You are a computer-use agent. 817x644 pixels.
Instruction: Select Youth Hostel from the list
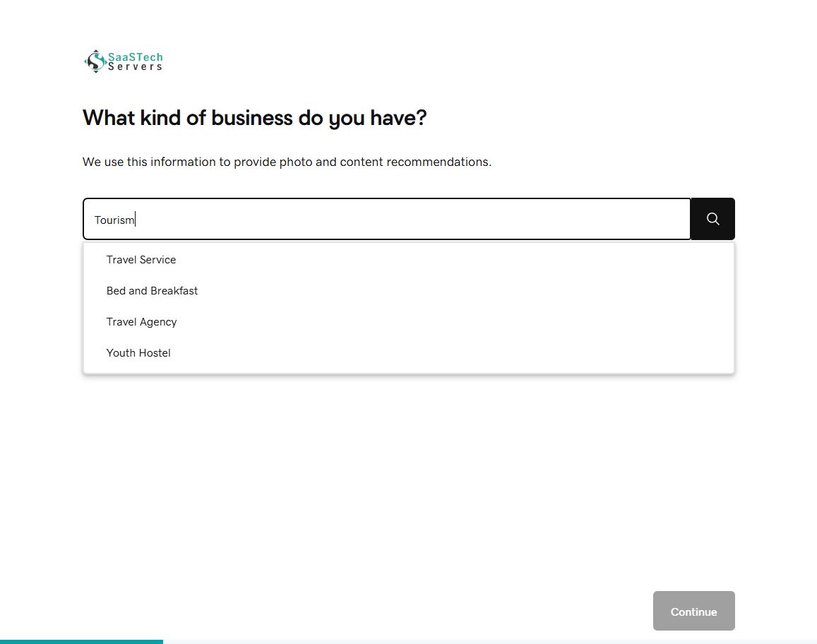pos(408,353)
